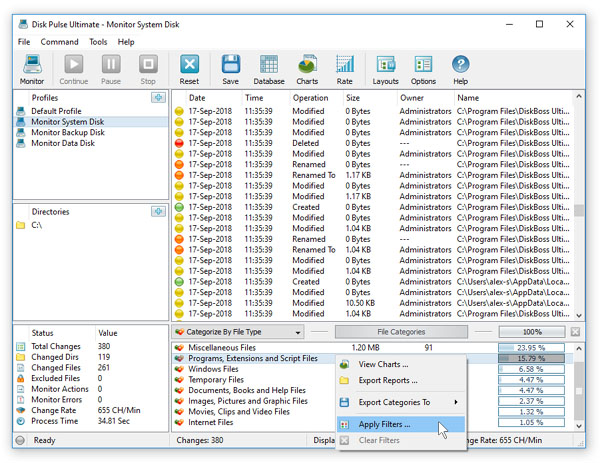This screenshot has width=600, height=463.
Task: Select the Temporary Files category
Action: tap(216, 380)
